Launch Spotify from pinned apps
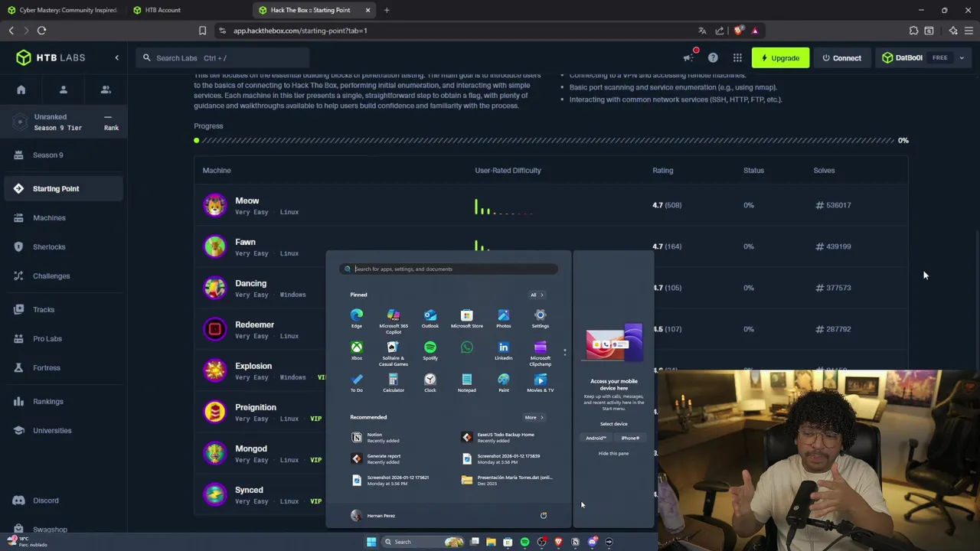This screenshot has height=551, width=980. click(x=430, y=350)
